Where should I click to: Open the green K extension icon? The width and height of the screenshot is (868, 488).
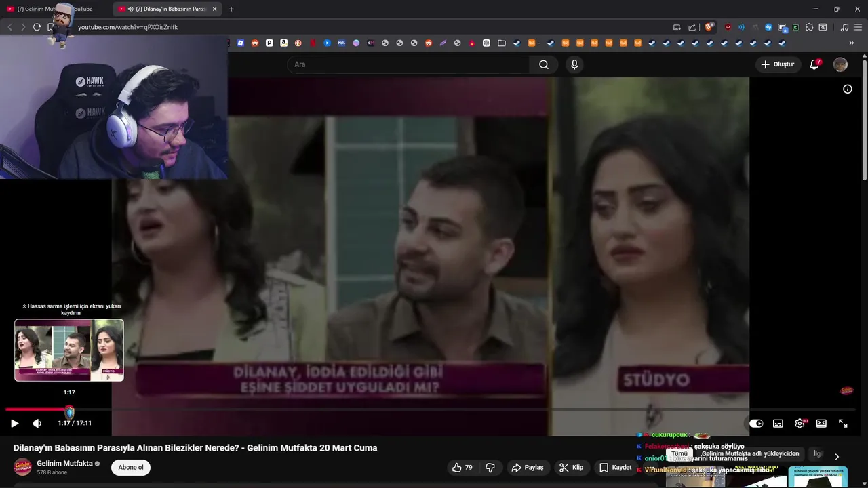tap(795, 27)
